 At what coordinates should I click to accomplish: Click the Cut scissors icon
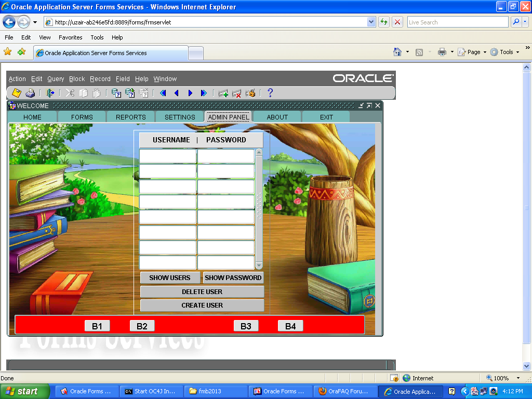pyautogui.click(x=70, y=92)
